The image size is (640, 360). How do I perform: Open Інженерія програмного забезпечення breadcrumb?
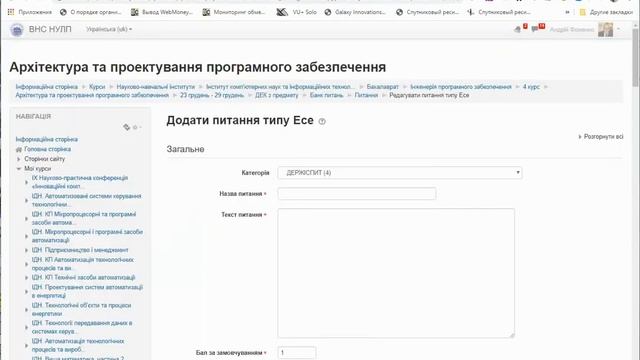click(461, 87)
